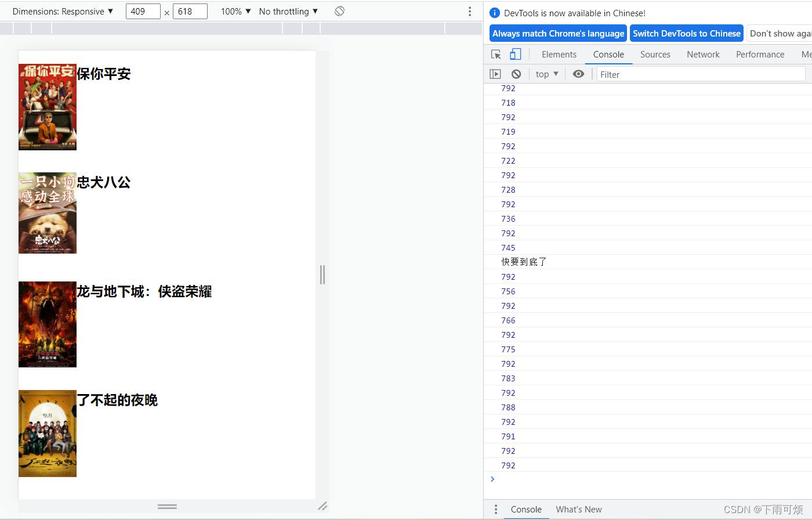
Task: Click the console log value 775
Action: point(508,349)
